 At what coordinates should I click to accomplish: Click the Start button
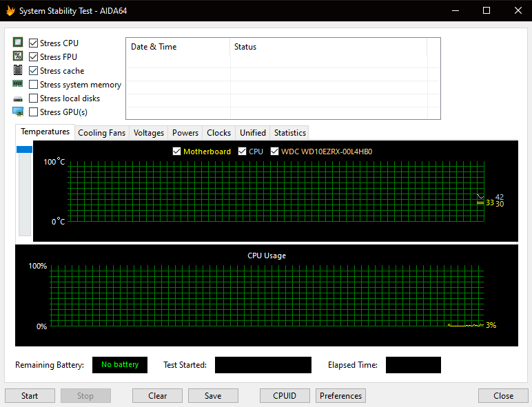[x=30, y=396]
